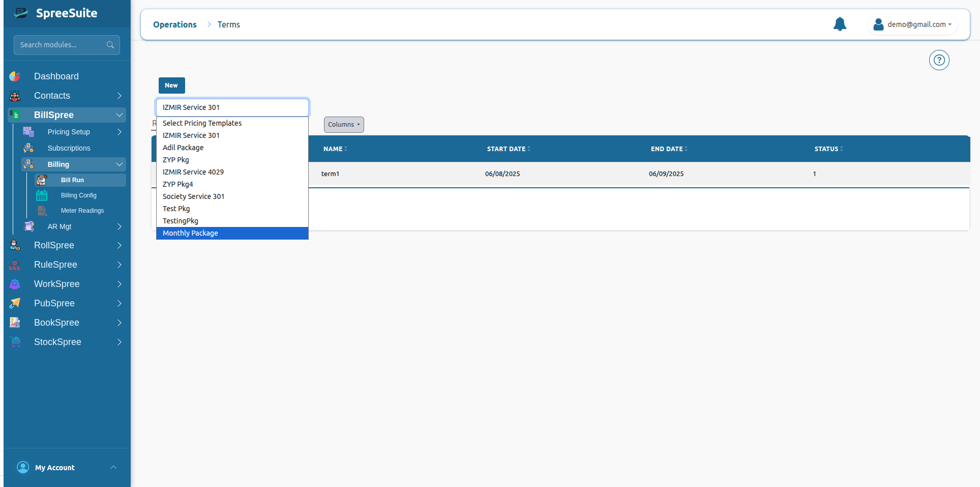
Task: Click the RuleSpree icon
Action: click(15, 265)
